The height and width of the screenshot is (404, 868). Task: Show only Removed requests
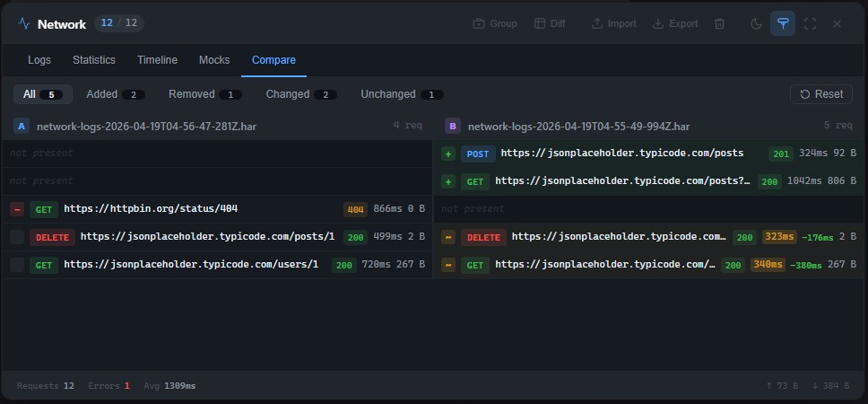tap(204, 94)
